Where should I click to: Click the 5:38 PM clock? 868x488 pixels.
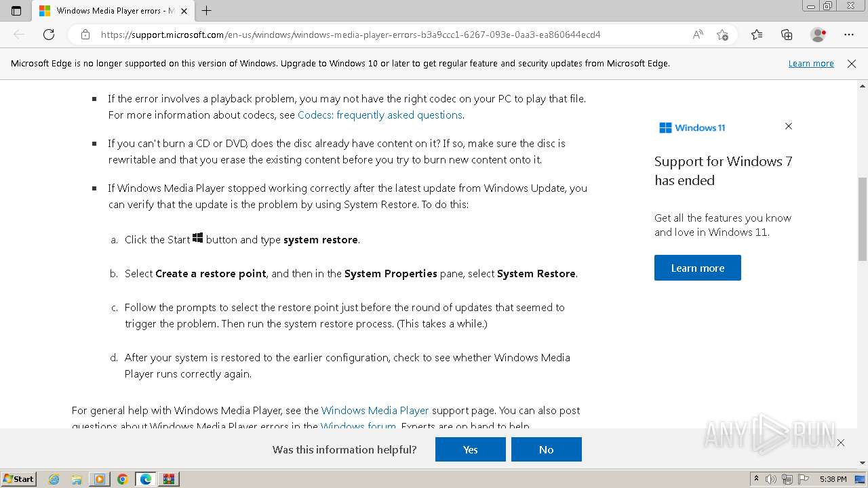point(833,479)
